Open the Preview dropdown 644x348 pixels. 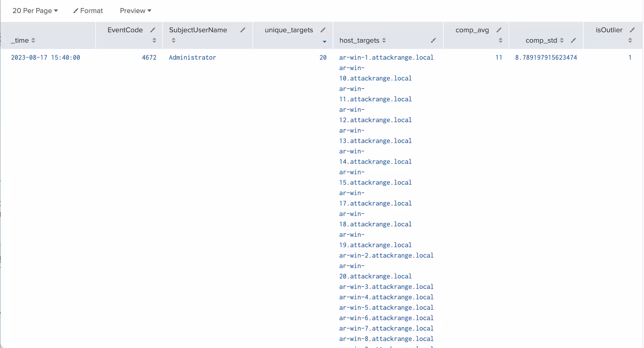coord(136,11)
